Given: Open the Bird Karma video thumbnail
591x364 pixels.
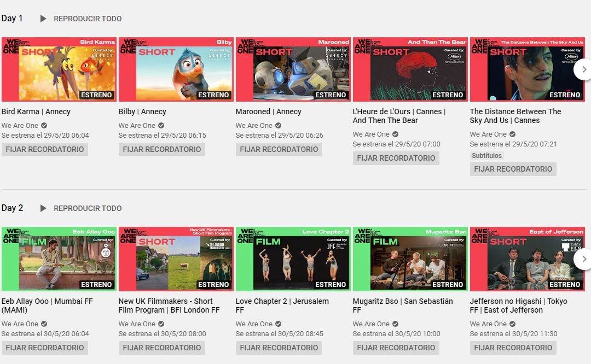Looking at the screenshot, I should click(59, 69).
